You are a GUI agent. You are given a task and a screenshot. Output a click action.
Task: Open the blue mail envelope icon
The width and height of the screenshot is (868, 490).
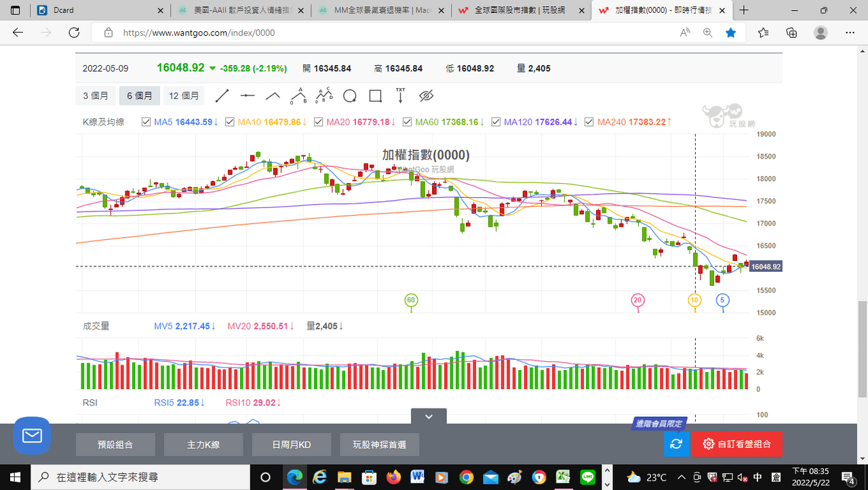pyautogui.click(x=32, y=435)
